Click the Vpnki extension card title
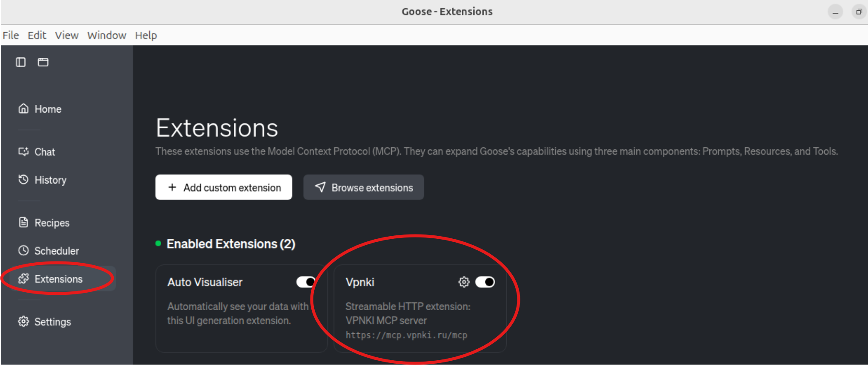 click(x=360, y=282)
